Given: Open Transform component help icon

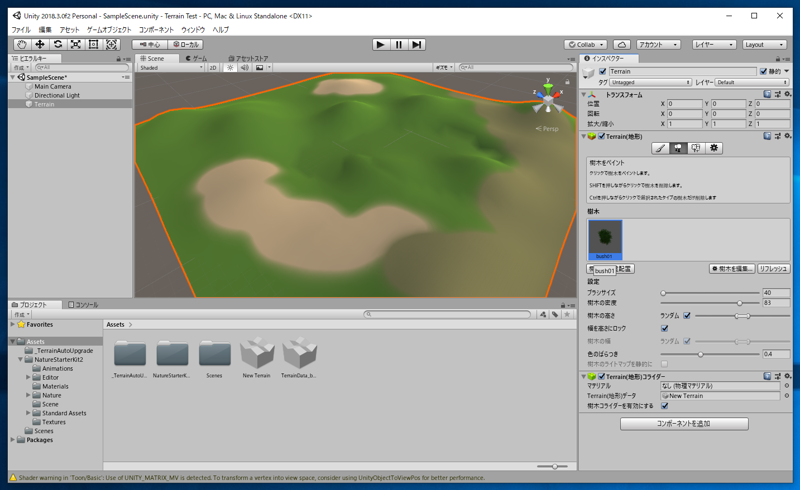Looking at the screenshot, I should click(x=767, y=94).
